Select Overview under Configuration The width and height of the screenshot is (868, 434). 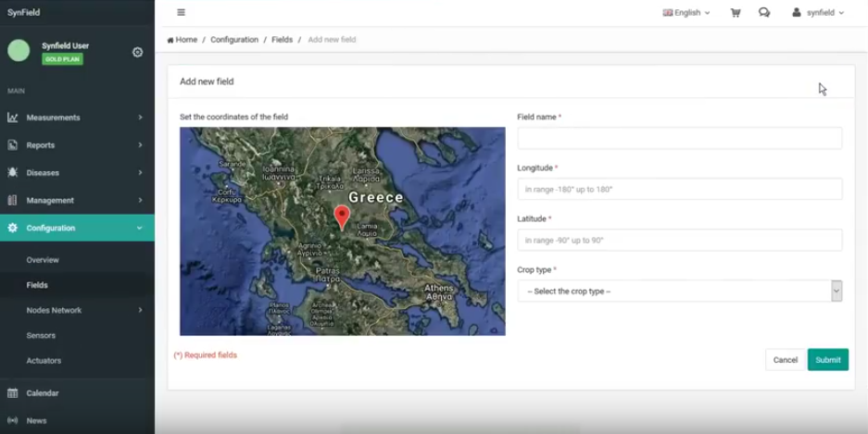[x=43, y=260]
